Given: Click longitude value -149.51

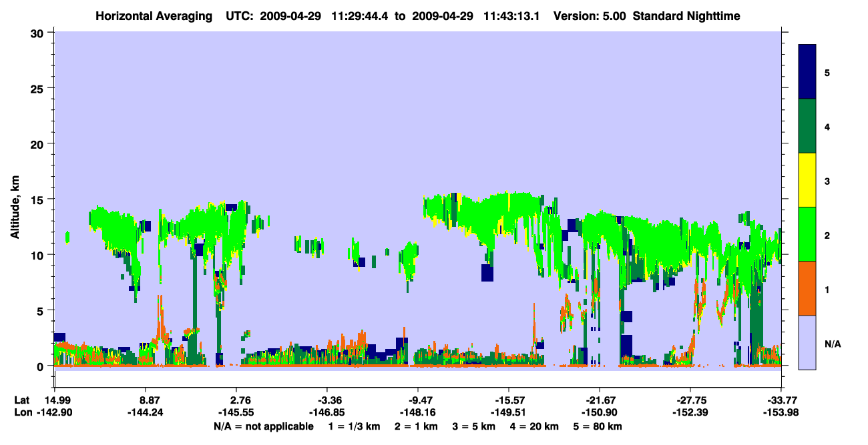Looking at the screenshot, I should (x=508, y=412).
